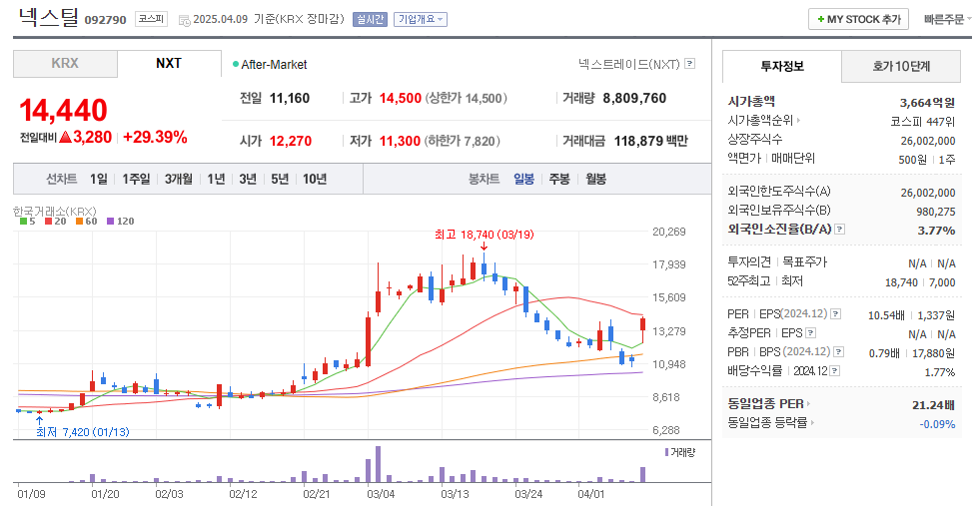Open the help icon beside PER EPS(2024.12)
The width and height of the screenshot is (980, 506).
click(x=836, y=314)
